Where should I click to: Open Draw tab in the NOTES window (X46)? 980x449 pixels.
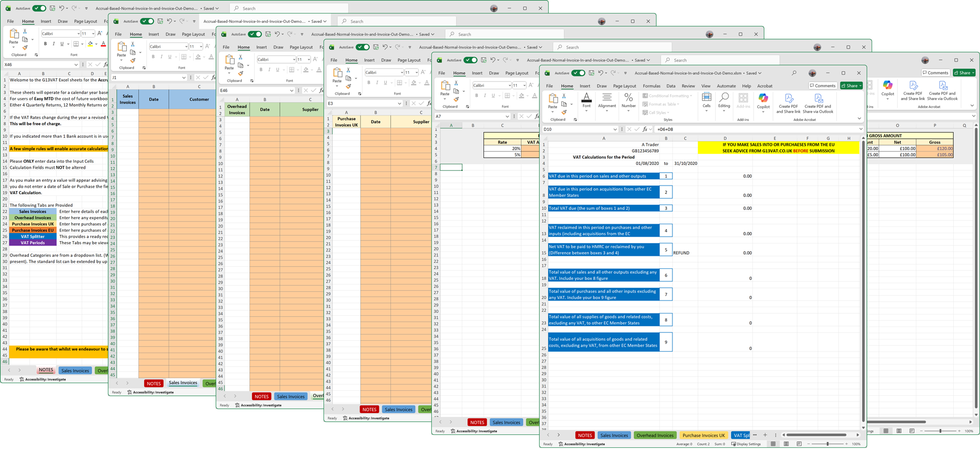point(63,21)
